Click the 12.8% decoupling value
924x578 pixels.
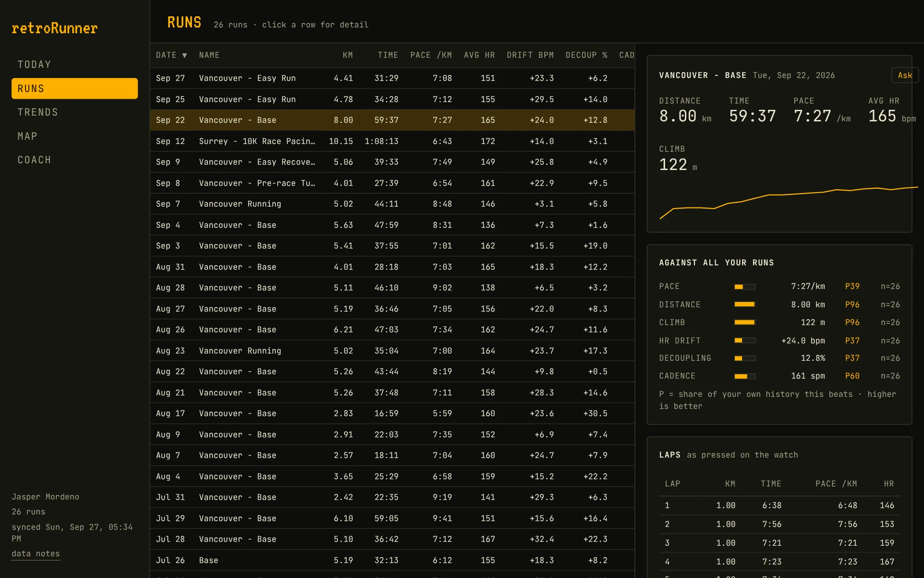click(813, 358)
